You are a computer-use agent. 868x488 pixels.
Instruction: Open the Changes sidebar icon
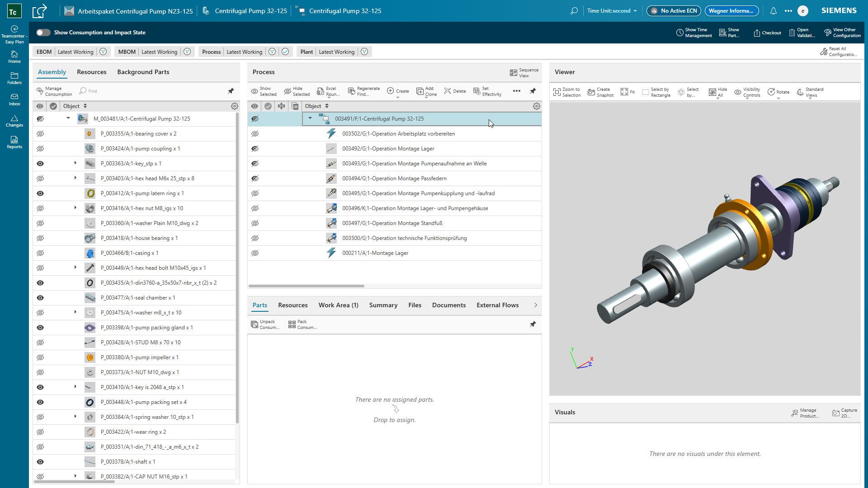[x=14, y=121]
